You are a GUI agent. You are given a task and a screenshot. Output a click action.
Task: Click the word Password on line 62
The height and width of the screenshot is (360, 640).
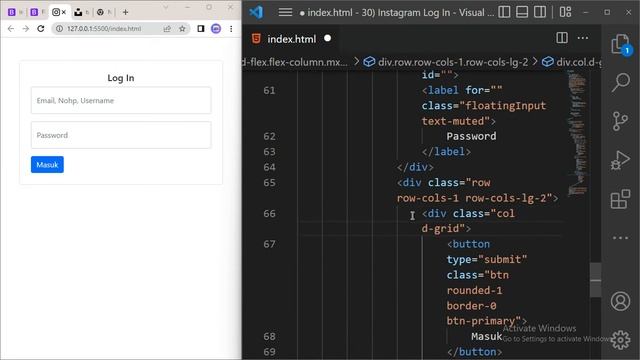tap(471, 136)
